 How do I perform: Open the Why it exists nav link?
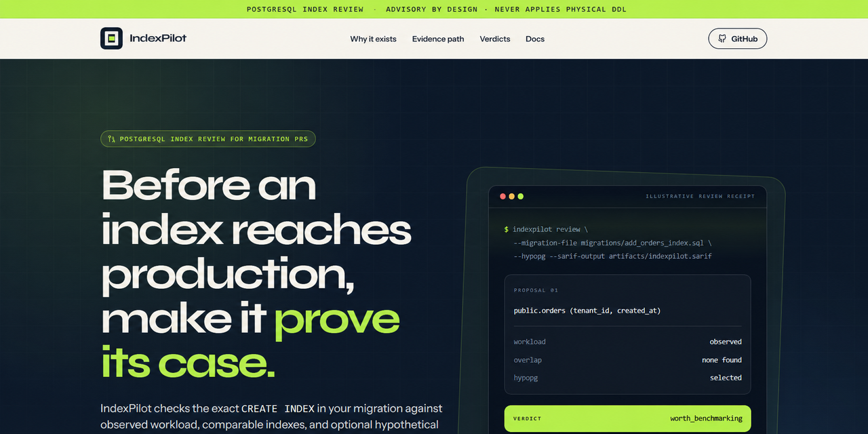373,39
